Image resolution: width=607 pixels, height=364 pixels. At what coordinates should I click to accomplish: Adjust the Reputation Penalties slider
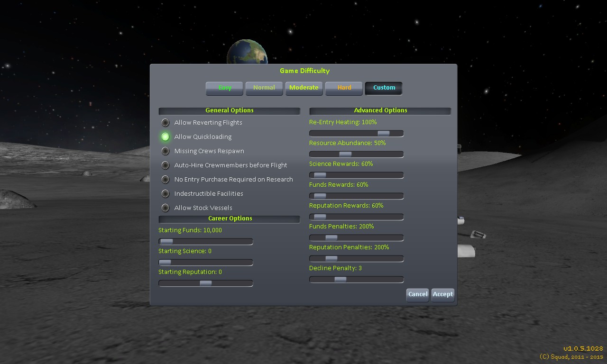357,259
